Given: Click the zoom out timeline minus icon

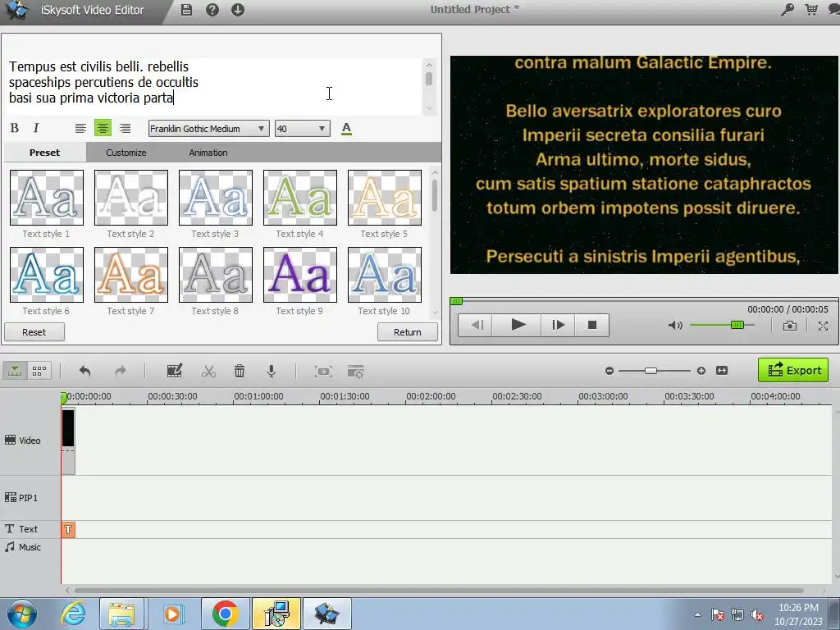Looking at the screenshot, I should click(609, 371).
